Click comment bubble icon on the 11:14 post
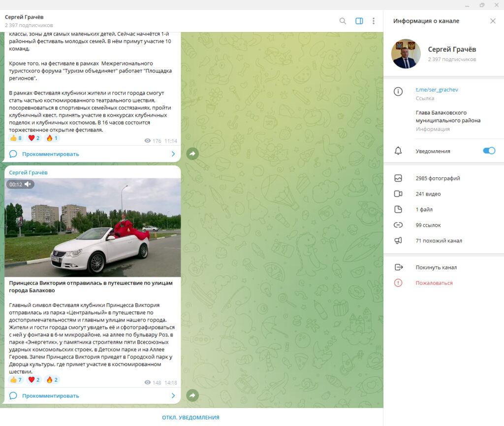Viewport: 504px width, 426px height. (x=13, y=154)
